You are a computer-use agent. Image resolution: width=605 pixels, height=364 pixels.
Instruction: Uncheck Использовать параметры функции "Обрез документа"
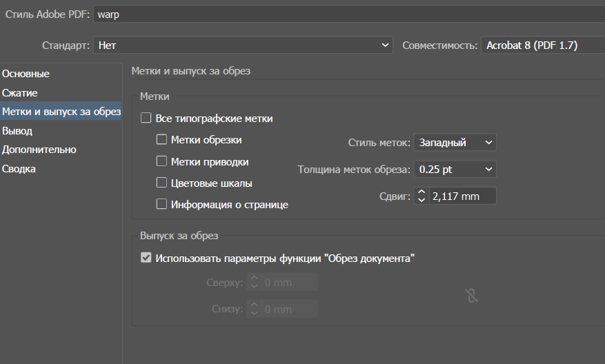(146, 259)
